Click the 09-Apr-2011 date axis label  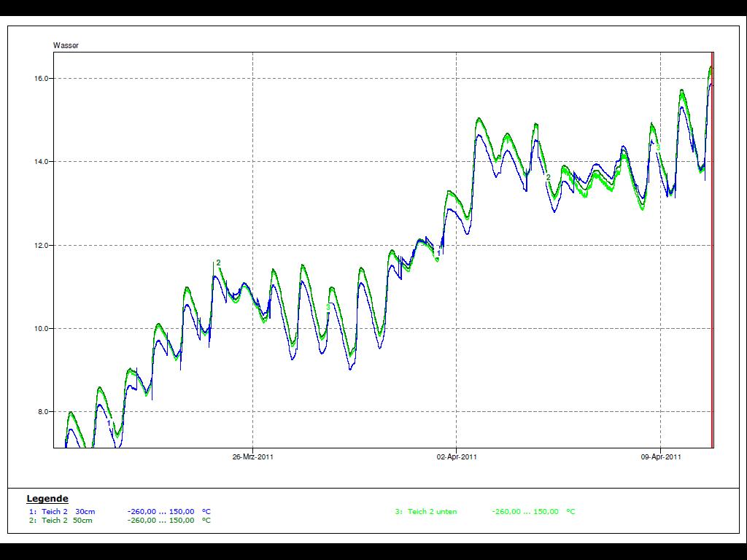661,457
